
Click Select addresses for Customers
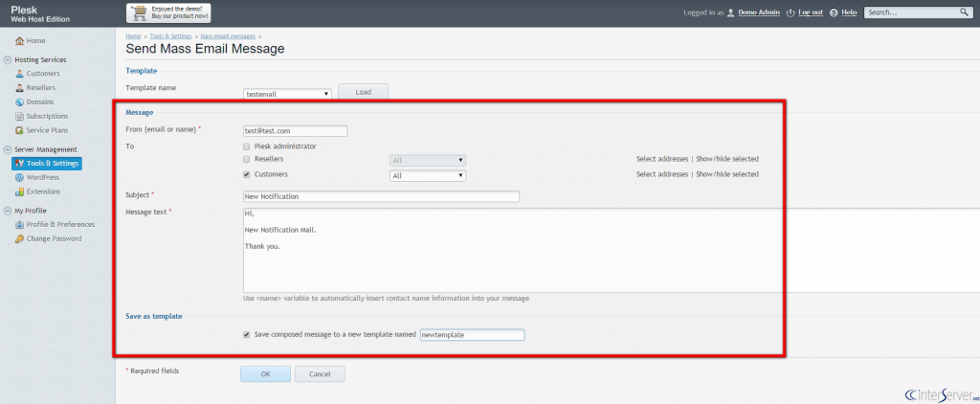[x=662, y=174]
